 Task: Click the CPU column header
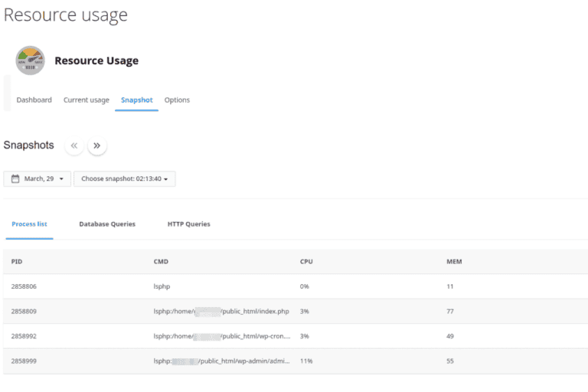tap(306, 262)
